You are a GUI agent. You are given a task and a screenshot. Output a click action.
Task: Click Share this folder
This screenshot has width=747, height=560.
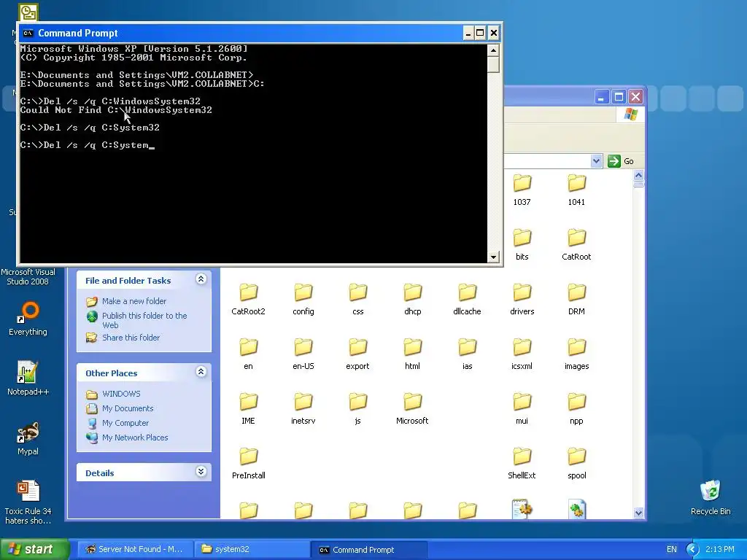tap(131, 338)
